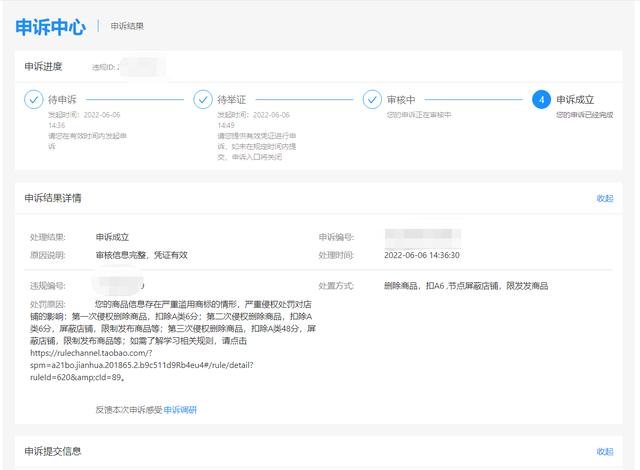The image size is (640, 470).
Task: Open the 申诉调研 feedback link
Action: [180, 409]
